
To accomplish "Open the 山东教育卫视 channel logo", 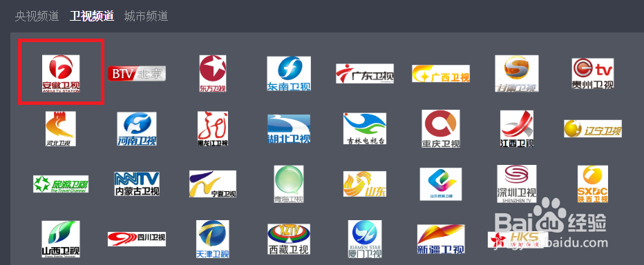I will [441, 184].
